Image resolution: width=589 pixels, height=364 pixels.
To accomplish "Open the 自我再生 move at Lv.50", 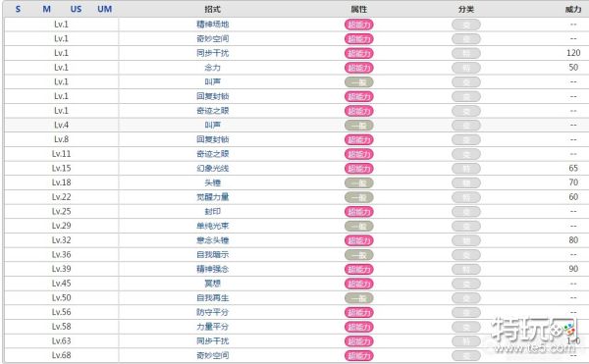I will [x=213, y=298].
